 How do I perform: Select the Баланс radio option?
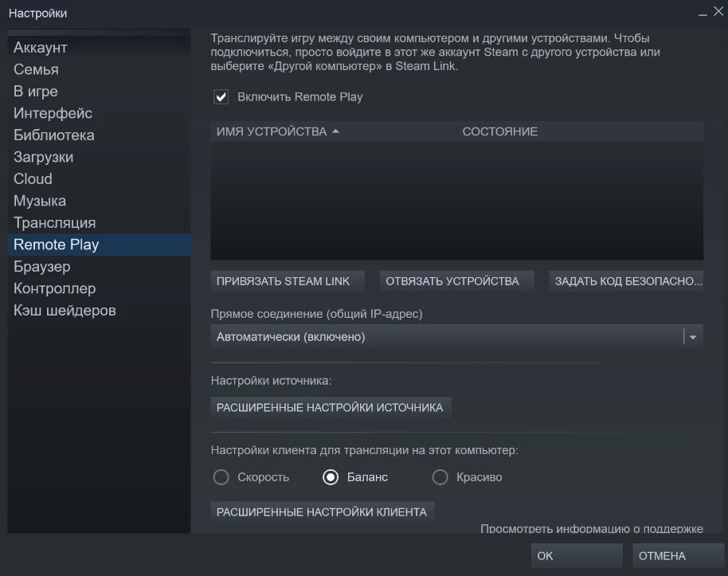(x=331, y=477)
